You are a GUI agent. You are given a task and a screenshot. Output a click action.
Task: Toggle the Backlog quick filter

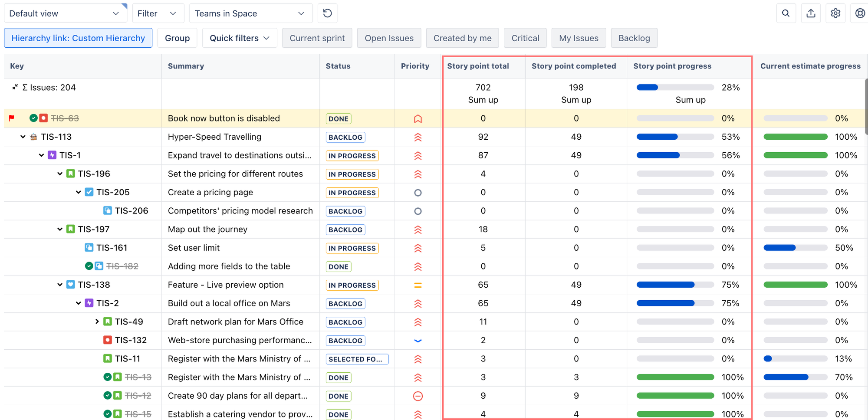pos(634,38)
